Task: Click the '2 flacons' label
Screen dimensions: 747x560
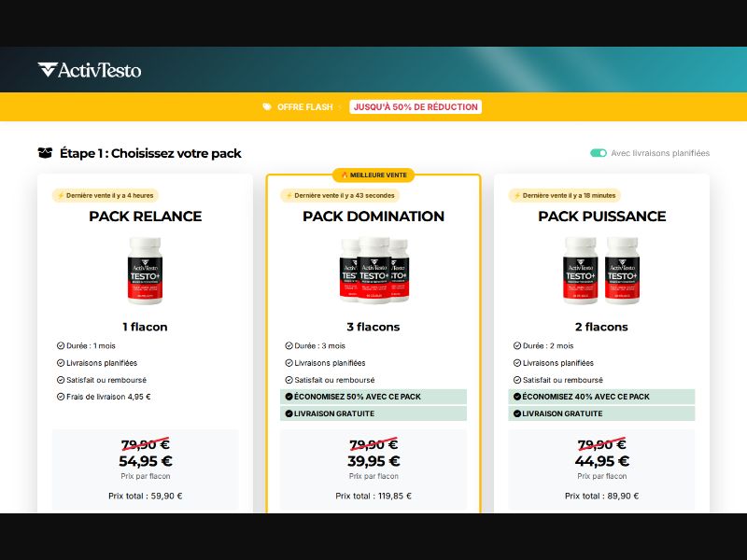Action: pos(601,327)
